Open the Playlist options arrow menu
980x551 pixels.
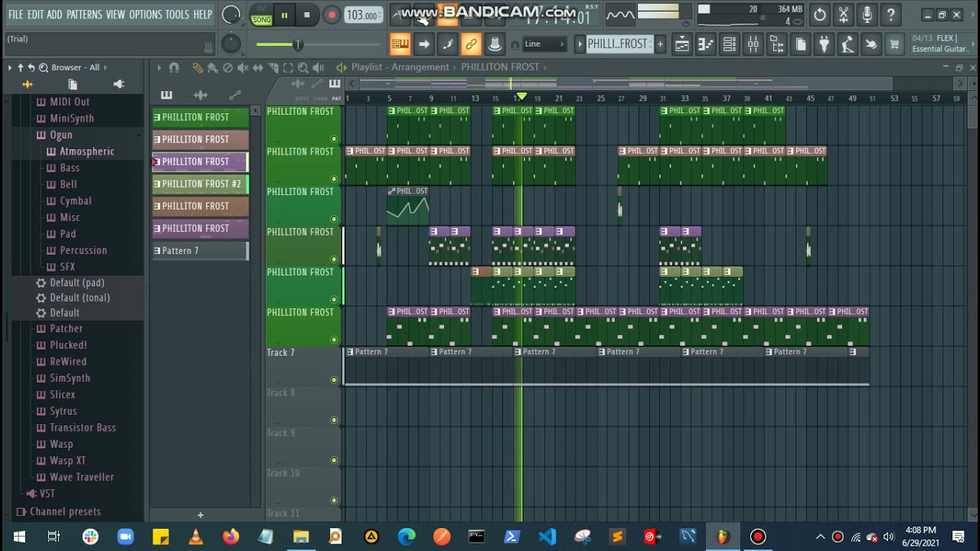tap(159, 67)
